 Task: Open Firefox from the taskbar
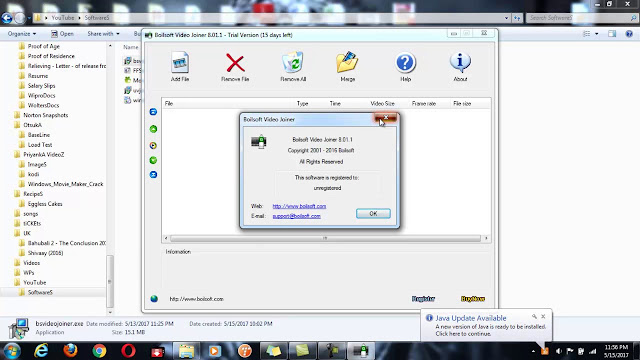70,351
